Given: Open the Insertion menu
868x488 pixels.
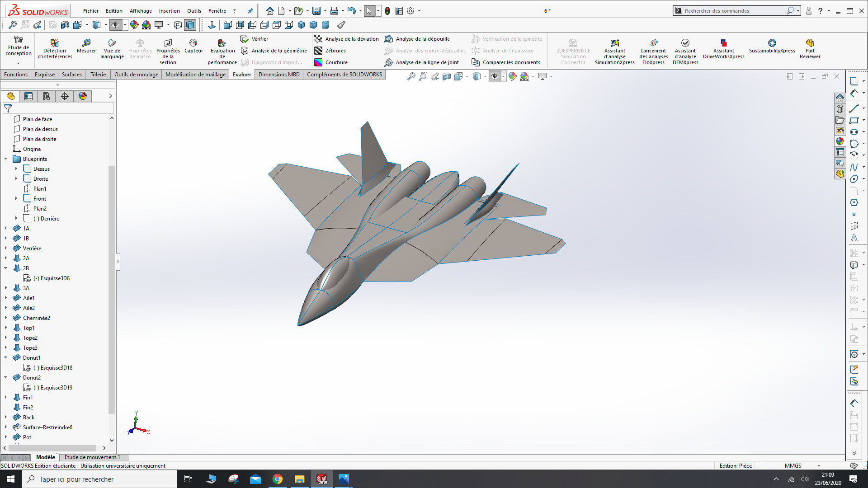Looking at the screenshot, I should 169,11.
